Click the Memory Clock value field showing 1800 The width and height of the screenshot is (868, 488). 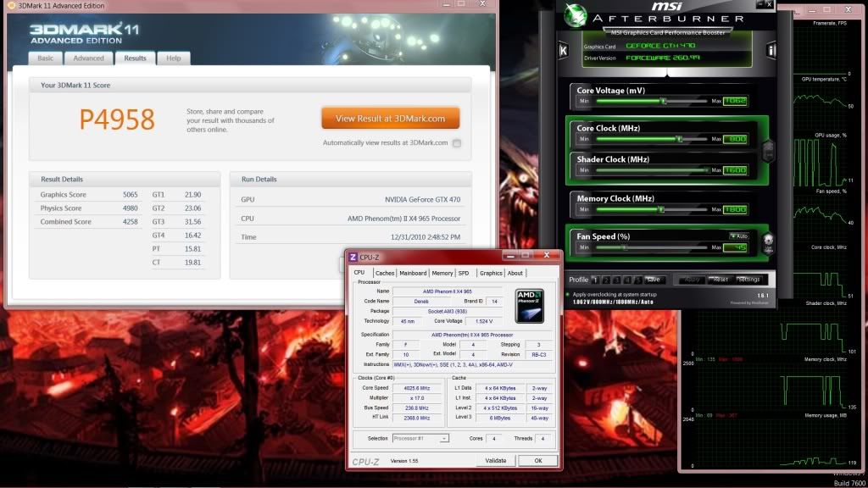pyautogui.click(x=735, y=210)
